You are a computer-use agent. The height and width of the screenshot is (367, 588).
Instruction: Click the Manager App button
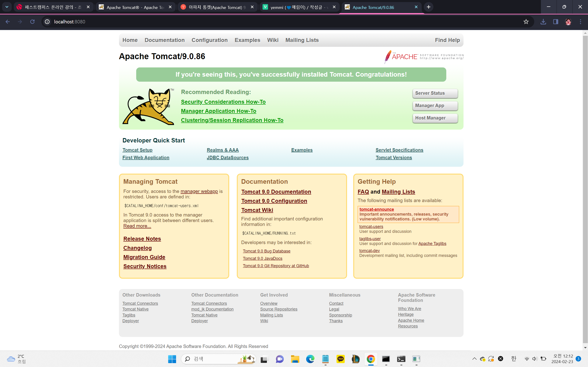point(435,106)
